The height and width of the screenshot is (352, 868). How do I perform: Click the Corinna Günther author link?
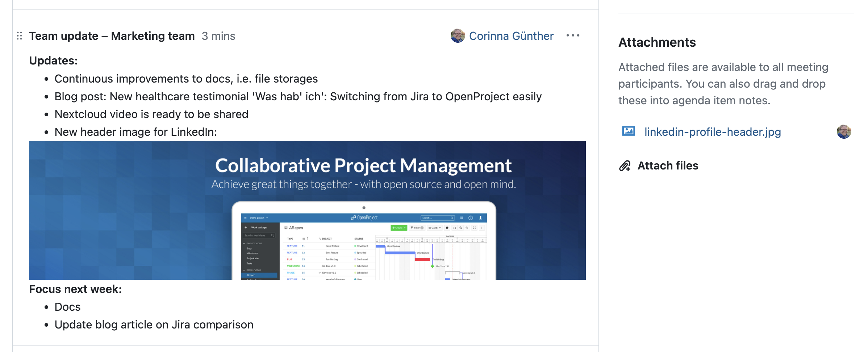tap(511, 36)
